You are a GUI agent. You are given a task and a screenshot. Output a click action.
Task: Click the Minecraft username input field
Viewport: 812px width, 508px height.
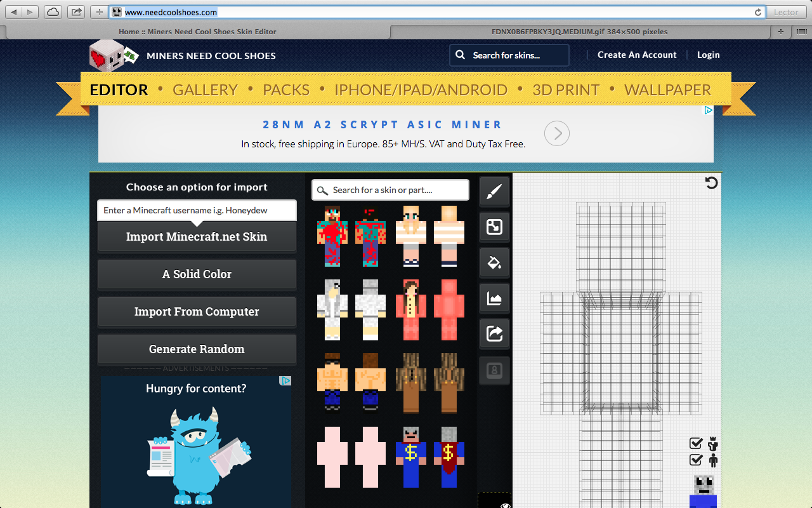[197, 210]
